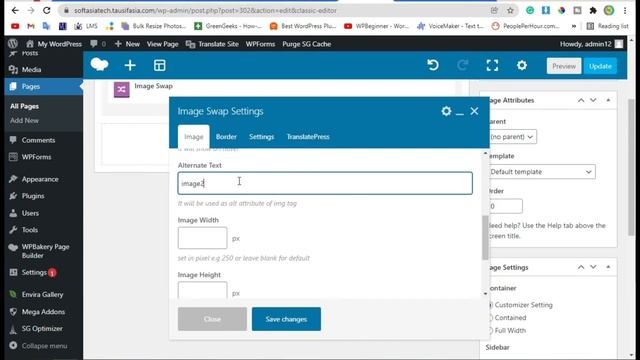The image size is (640, 360).
Task: Click the Alternate Text input field
Action: tap(325, 183)
